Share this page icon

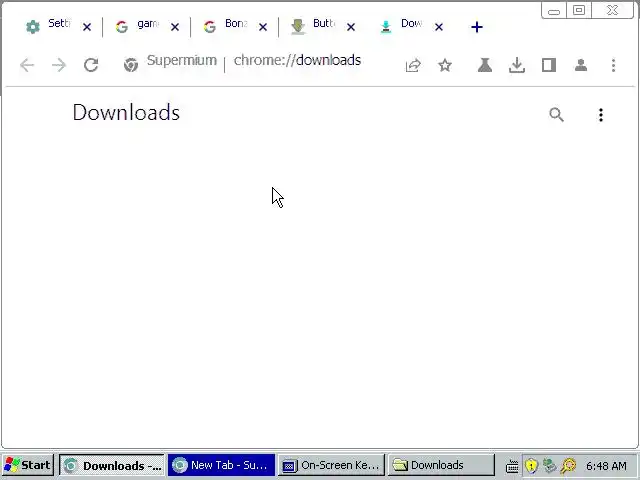pos(413,65)
